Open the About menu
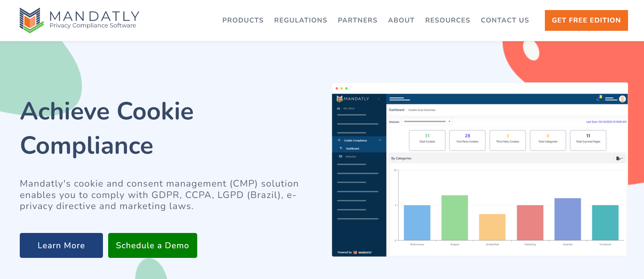Screen dimensions: 644x279 point(401,20)
